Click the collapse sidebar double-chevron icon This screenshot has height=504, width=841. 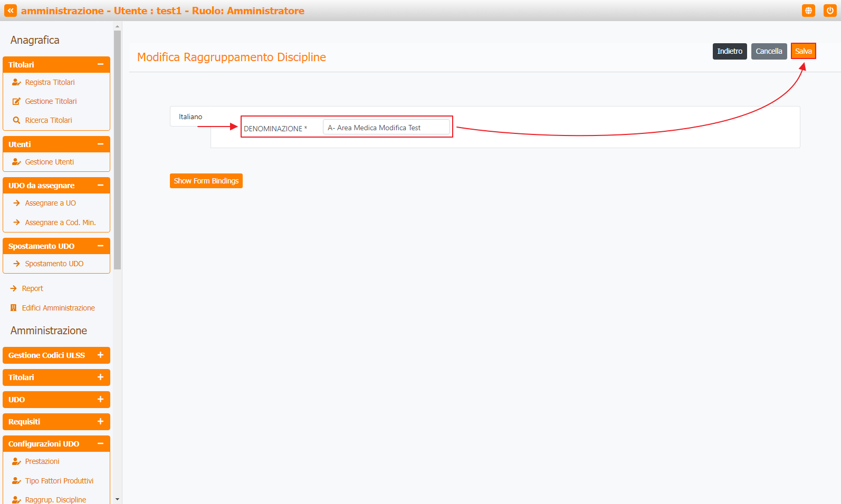11,11
